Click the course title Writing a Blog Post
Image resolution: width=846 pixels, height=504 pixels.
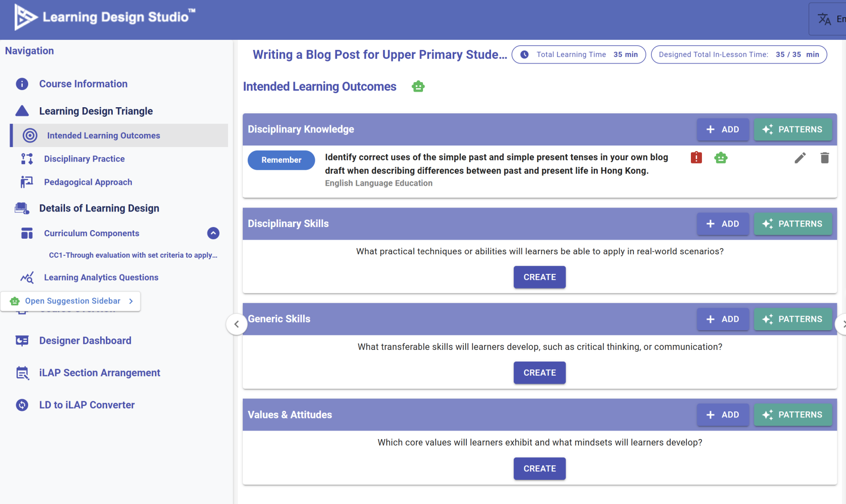[380, 55]
